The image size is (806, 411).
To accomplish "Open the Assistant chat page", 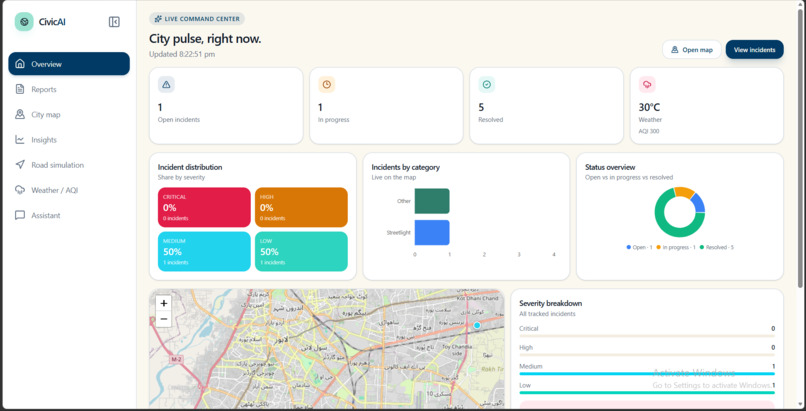I will point(69,215).
